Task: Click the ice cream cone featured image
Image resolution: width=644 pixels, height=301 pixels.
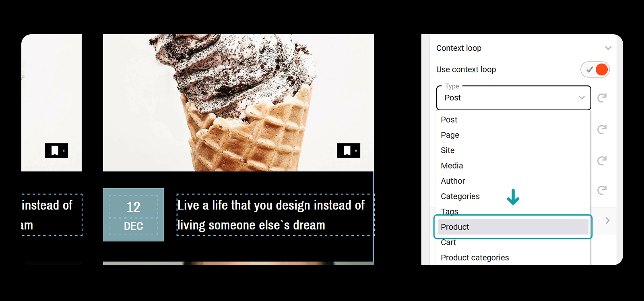Action: click(238, 103)
